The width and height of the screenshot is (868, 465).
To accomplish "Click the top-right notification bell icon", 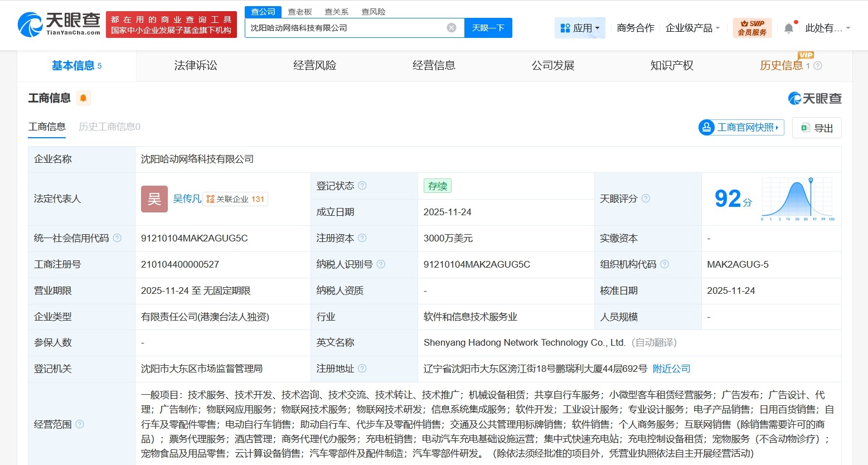I will click(x=788, y=27).
